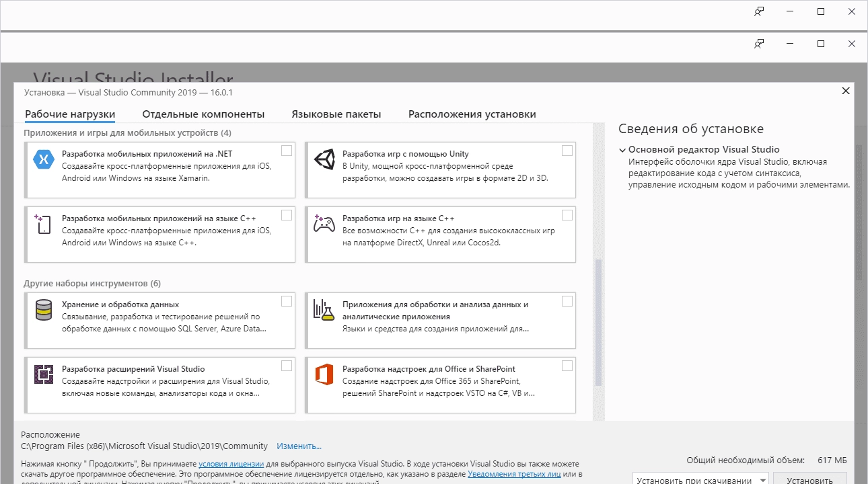
Task: Click the Приложения и игры для мобильных устройств header
Action: (x=127, y=132)
